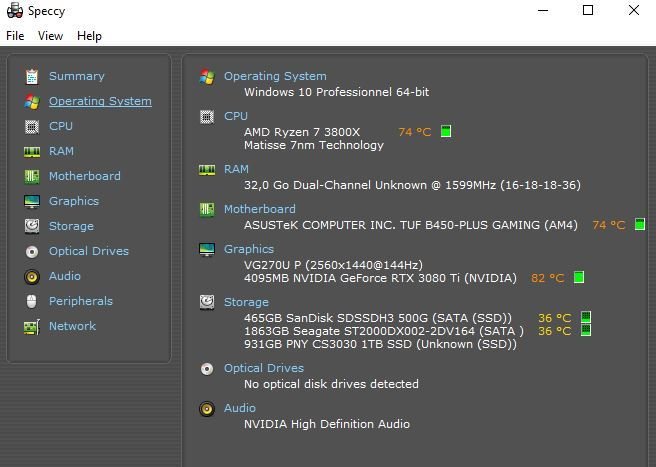Image resolution: width=656 pixels, height=467 pixels.
Task: Click the Audio speaker icon in sidebar
Action: tap(32, 277)
